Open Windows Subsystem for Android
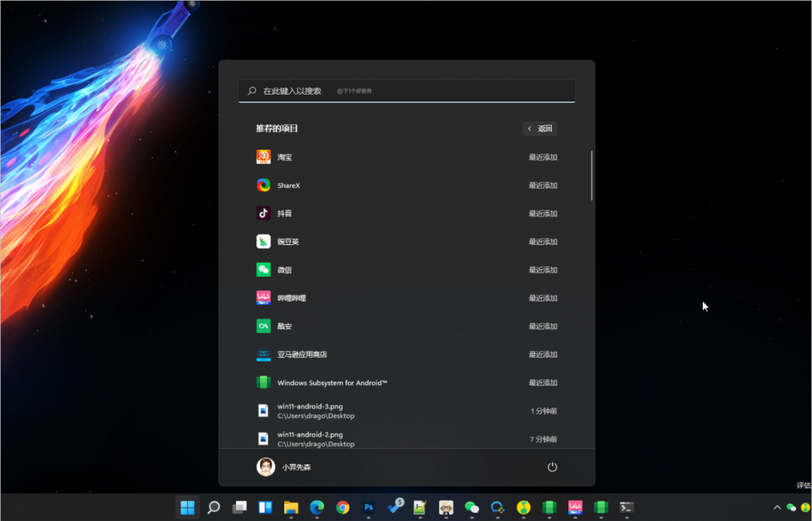The width and height of the screenshot is (812, 521). 332,383
